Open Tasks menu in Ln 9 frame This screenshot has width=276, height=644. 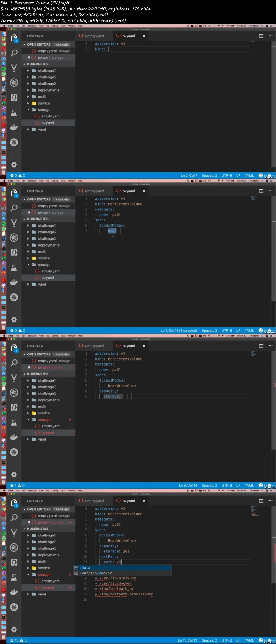coord(63,336)
